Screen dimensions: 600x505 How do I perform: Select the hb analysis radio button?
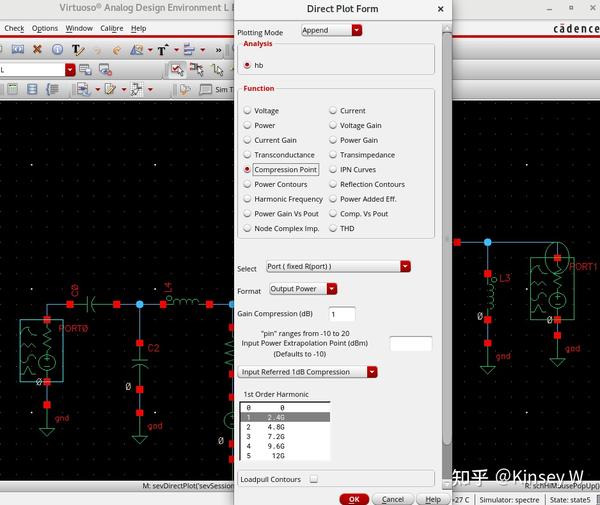(247, 65)
